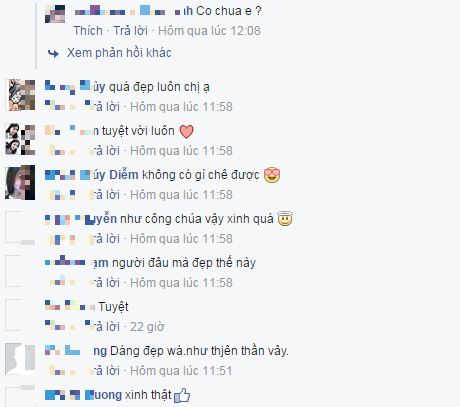The height and width of the screenshot is (407, 460).
Task: Open avatar of 'không có gì chê được' commenter
Action: tap(20, 183)
